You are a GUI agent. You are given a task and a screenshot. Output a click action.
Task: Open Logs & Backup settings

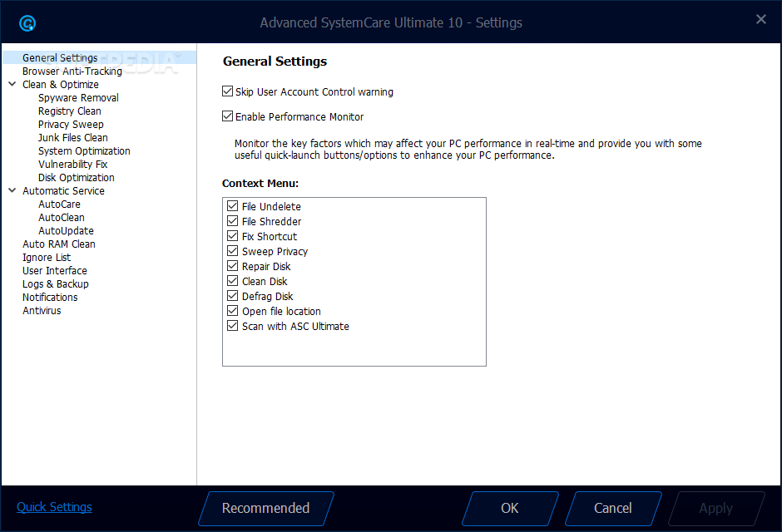56,284
